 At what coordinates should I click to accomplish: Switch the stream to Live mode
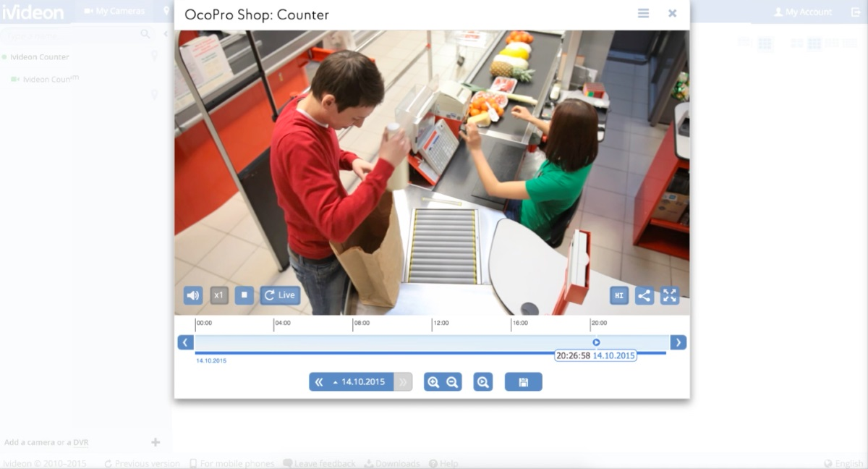coord(279,295)
